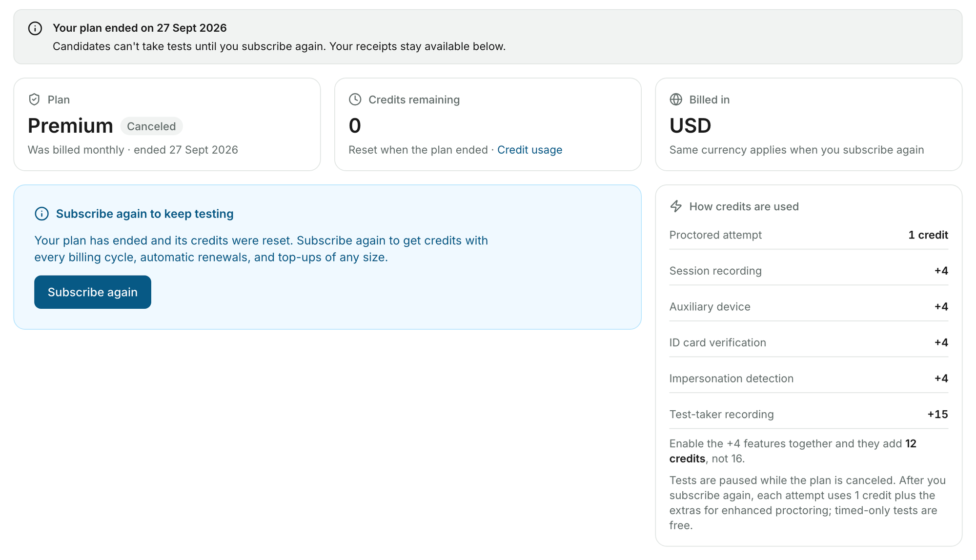This screenshot has width=976, height=560.
Task: Click the Session recording row label
Action: pyautogui.click(x=715, y=271)
